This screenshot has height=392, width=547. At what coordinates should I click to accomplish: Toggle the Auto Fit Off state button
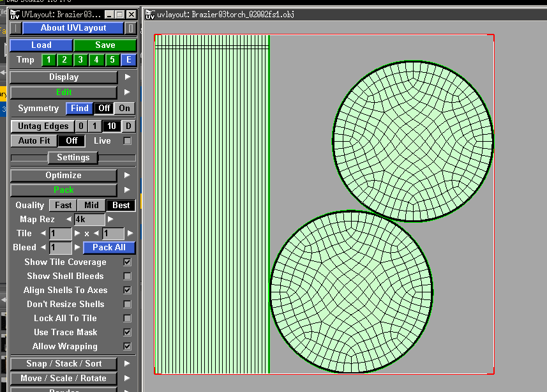click(x=71, y=140)
